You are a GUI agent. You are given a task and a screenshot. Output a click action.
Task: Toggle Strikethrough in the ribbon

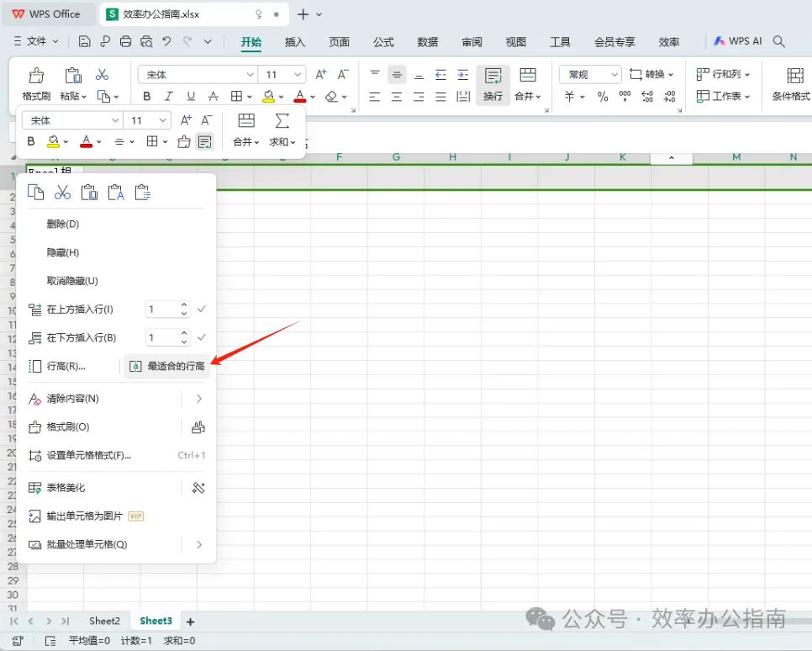pos(214,97)
